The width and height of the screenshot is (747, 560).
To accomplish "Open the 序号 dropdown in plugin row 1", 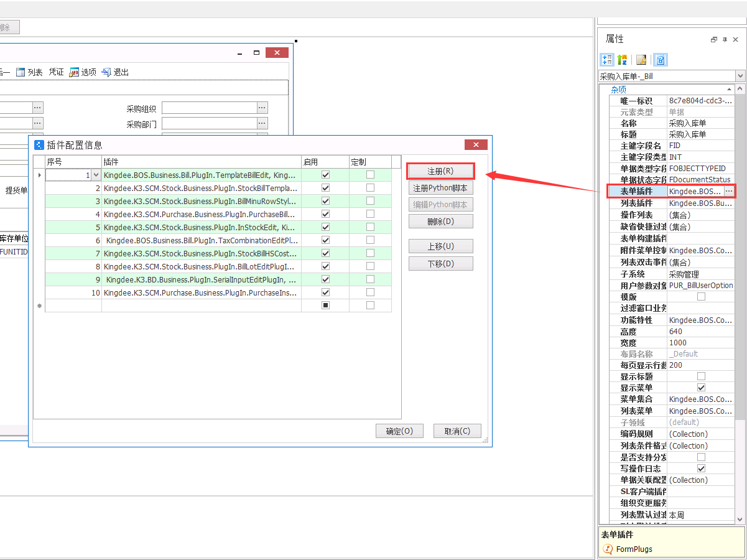I will click(x=96, y=175).
